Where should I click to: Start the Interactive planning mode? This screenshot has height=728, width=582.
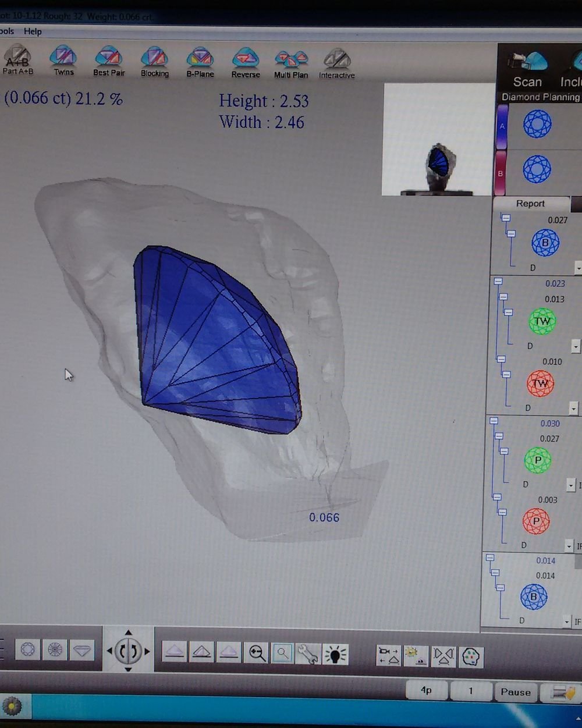[x=337, y=65]
